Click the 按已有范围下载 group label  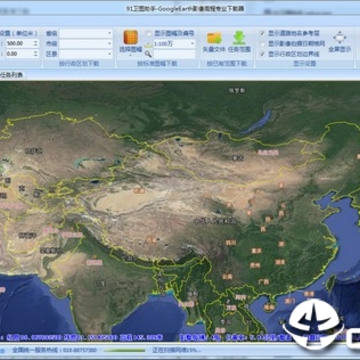click(x=227, y=64)
